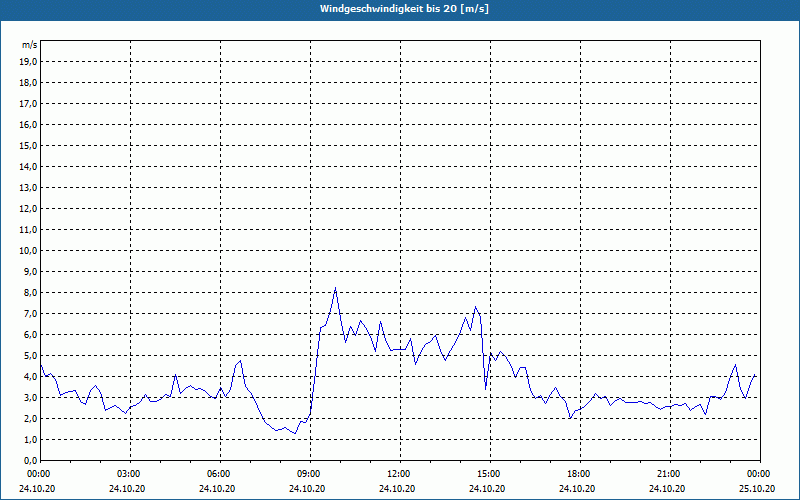Image resolution: width=800 pixels, height=500 pixels.
Task: Click the title "Windgeschwindigkeit bis 20 [m/s]"
Action: tap(404, 9)
